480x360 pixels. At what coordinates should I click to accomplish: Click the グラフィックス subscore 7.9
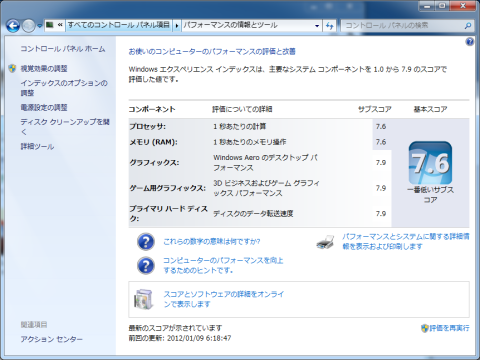click(x=381, y=163)
